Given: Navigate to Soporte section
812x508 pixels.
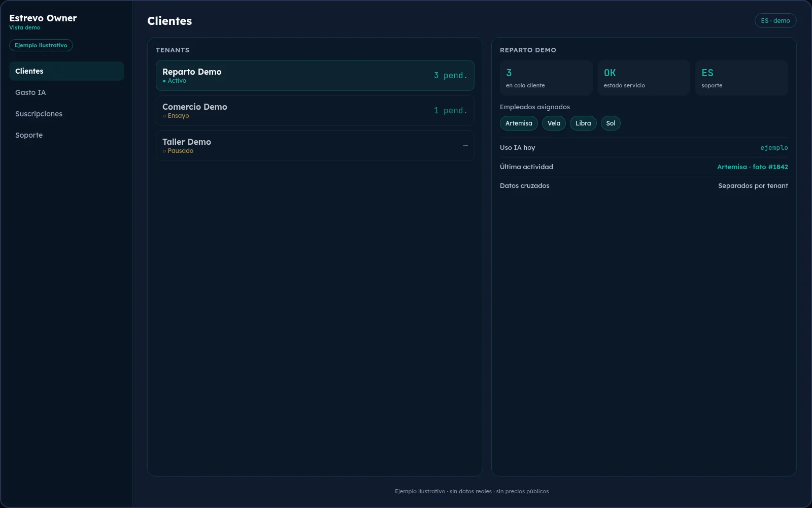Looking at the screenshot, I should pos(66,135).
